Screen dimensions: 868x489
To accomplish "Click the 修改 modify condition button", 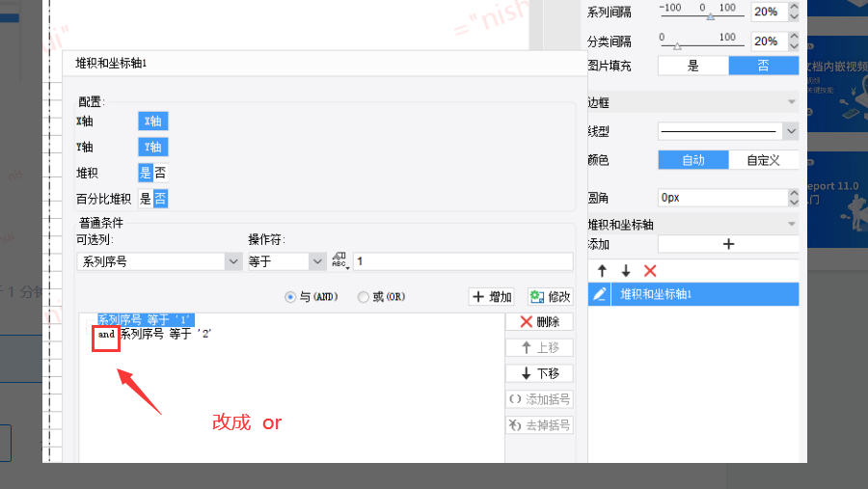I will coord(551,297).
